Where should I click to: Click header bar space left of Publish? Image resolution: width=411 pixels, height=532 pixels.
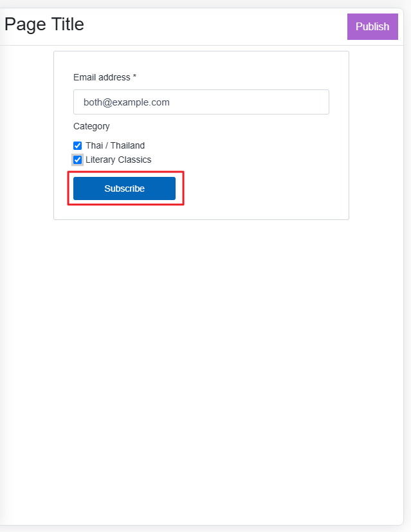219,26
